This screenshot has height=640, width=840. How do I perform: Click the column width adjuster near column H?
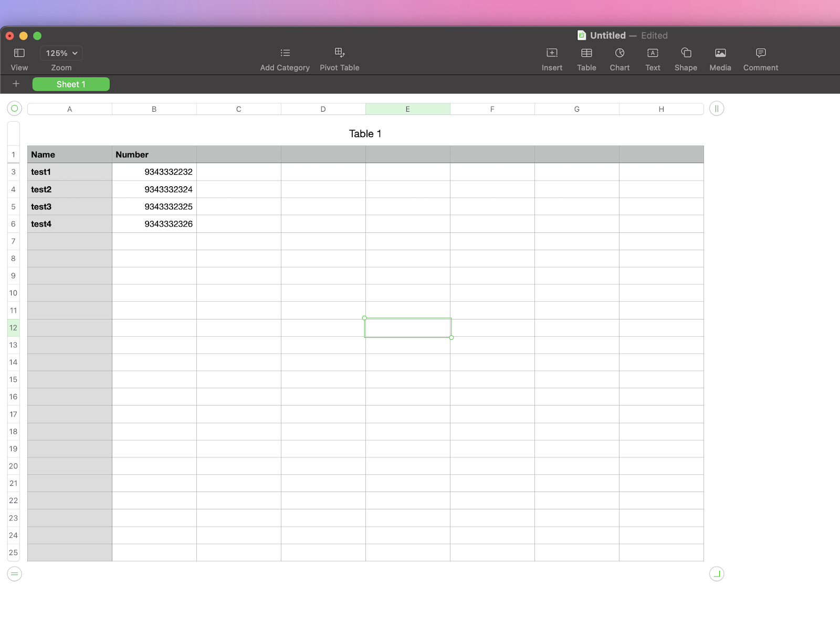[x=717, y=109]
